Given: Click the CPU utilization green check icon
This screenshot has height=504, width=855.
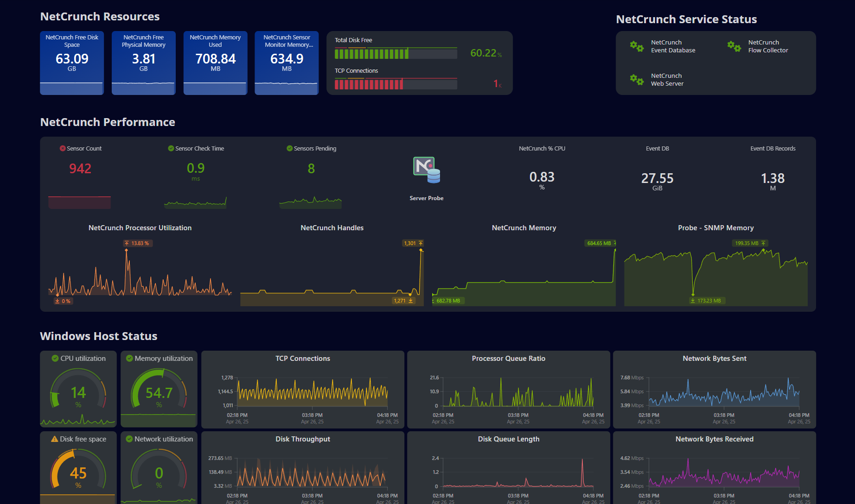Looking at the screenshot, I should [55, 358].
